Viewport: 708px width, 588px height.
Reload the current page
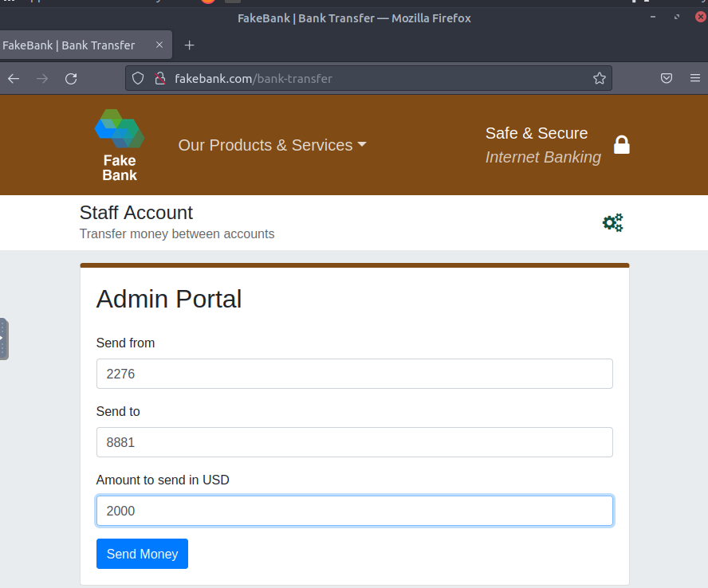pos(71,78)
